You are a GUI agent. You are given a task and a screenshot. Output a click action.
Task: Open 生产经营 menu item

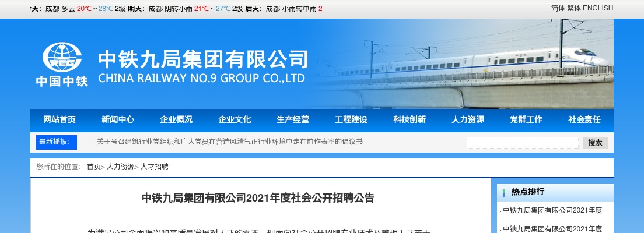coord(293,119)
